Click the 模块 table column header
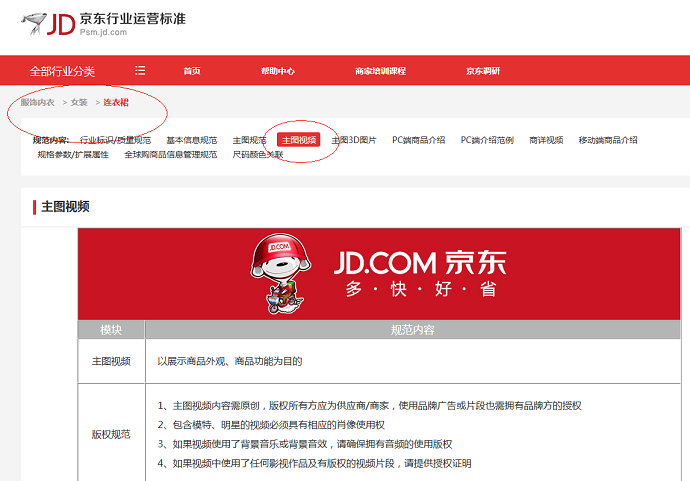The width and height of the screenshot is (690, 481). [x=111, y=330]
